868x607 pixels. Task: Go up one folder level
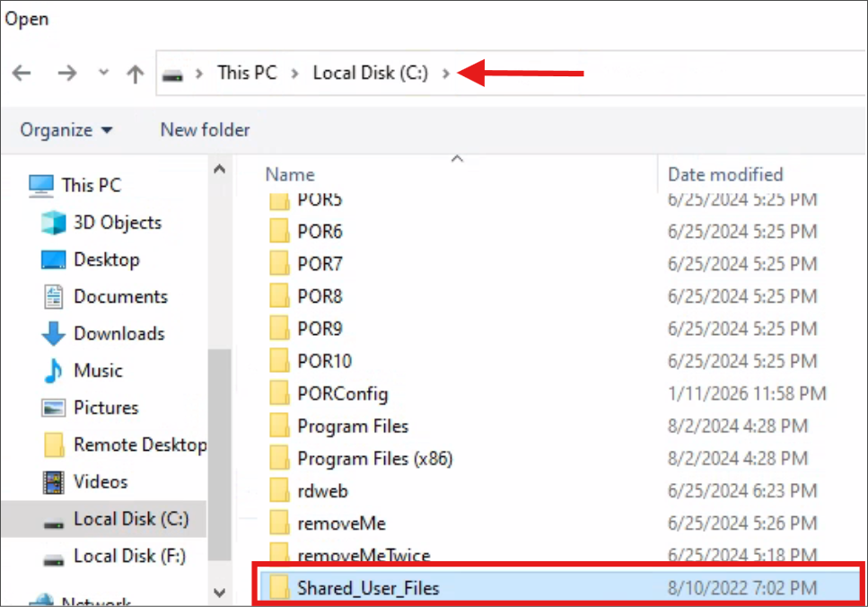pyautogui.click(x=136, y=74)
